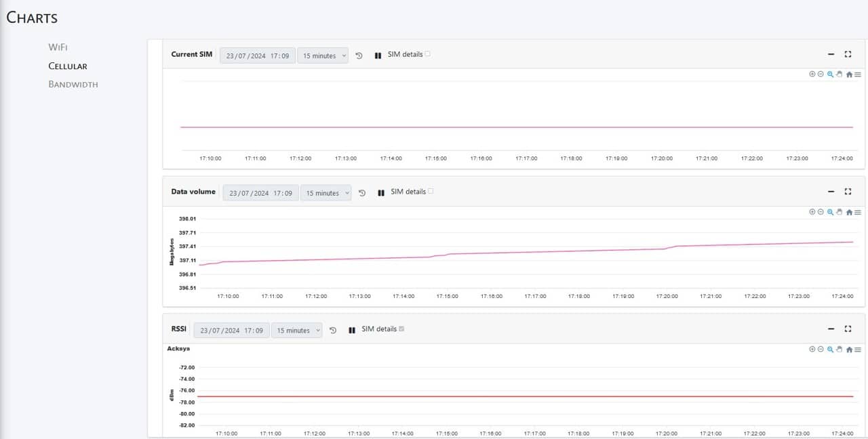Select the zoom-in icon on Current SIM chart
Screen dimensions: 868x439
pos(812,74)
